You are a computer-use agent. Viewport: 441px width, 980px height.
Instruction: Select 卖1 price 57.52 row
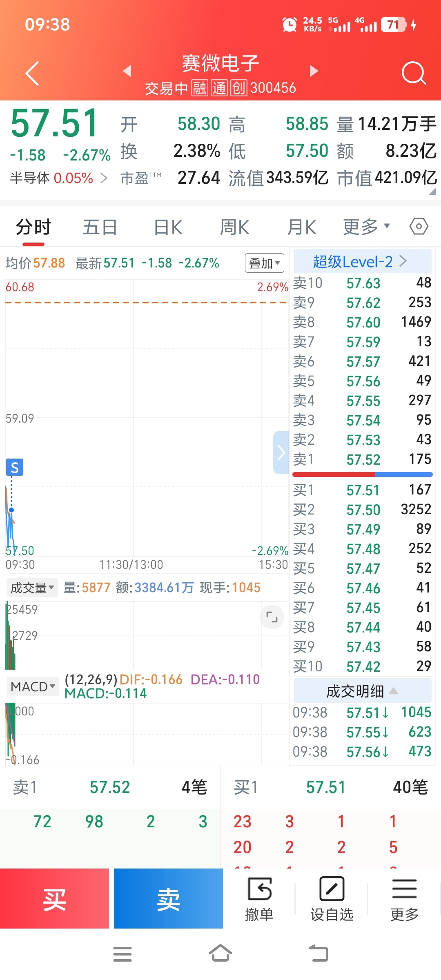point(362,459)
